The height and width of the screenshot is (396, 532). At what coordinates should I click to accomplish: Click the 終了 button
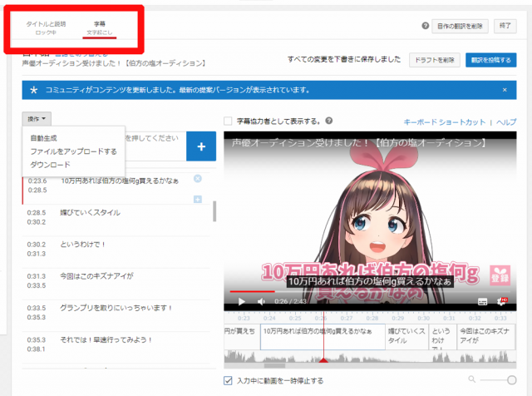click(x=505, y=26)
